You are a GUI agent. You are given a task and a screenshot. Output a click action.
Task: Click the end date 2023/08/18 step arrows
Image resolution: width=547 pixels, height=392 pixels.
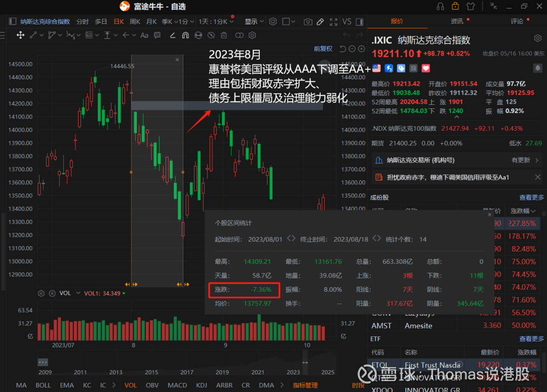click(x=377, y=239)
